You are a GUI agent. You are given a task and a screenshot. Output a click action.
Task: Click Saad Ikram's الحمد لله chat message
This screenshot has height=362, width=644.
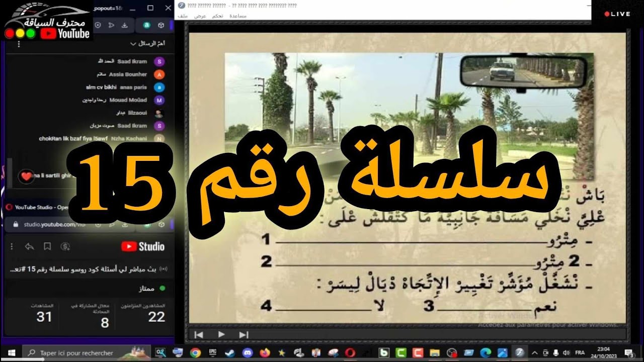[x=131, y=61]
